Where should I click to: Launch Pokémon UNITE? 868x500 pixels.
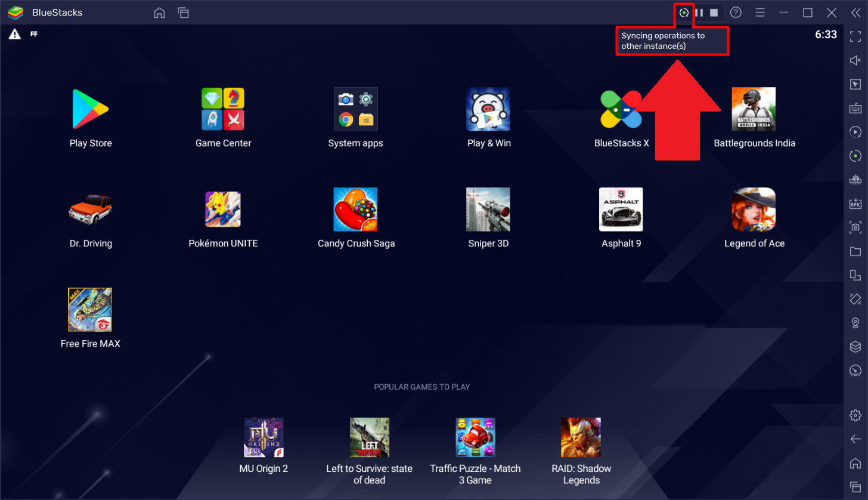[224, 209]
